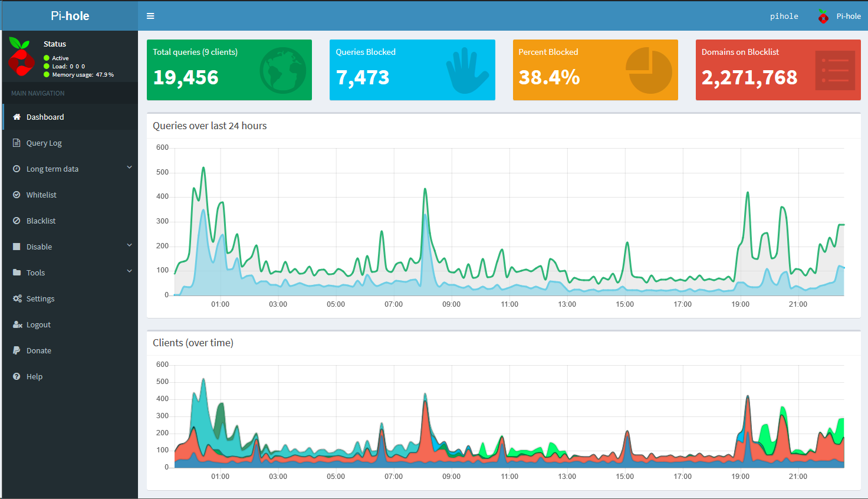This screenshot has height=499, width=868.
Task: Open the Help link in sidebar
Action: pos(70,376)
